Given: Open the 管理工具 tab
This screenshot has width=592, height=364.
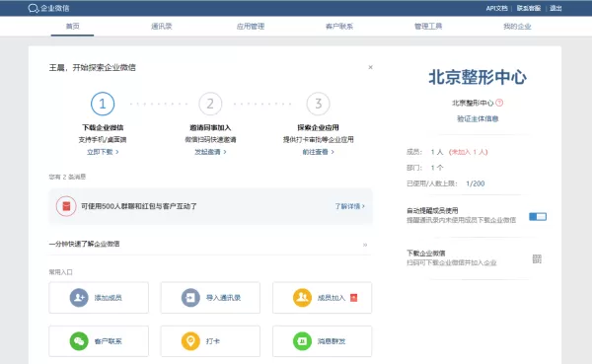Looking at the screenshot, I should tap(428, 26).
